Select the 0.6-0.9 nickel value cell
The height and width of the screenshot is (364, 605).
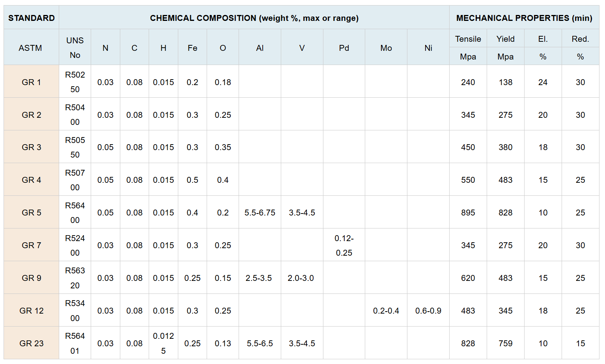click(x=428, y=310)
